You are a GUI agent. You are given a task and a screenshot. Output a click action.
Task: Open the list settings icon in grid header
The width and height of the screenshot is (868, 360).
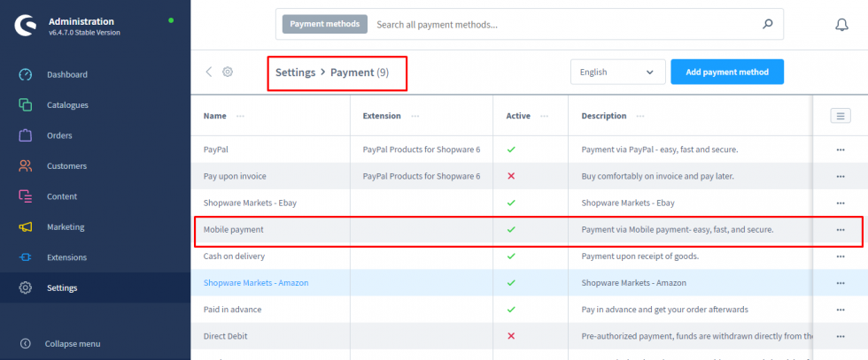pyautogui.click(x=840, y=116)
